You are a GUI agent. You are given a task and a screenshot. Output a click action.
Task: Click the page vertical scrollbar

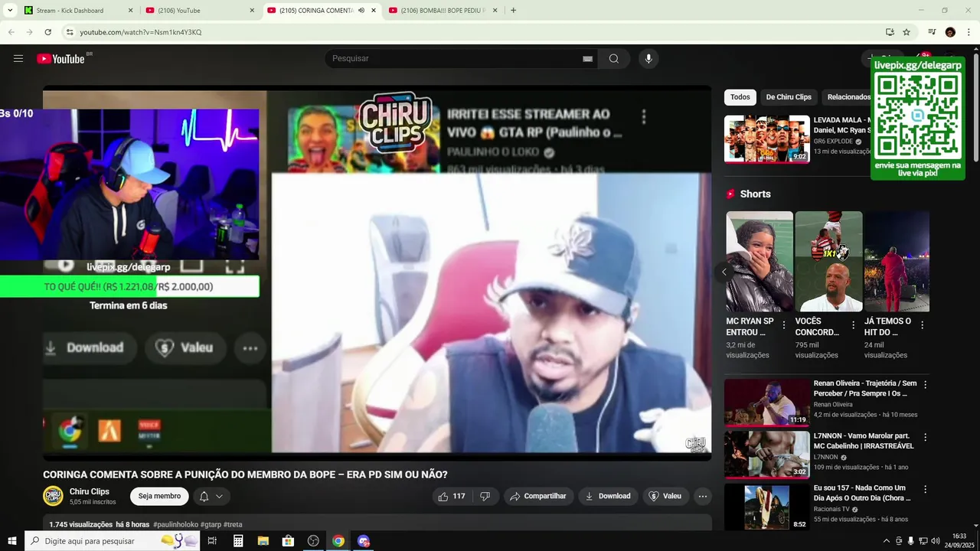tap(975, 107)
